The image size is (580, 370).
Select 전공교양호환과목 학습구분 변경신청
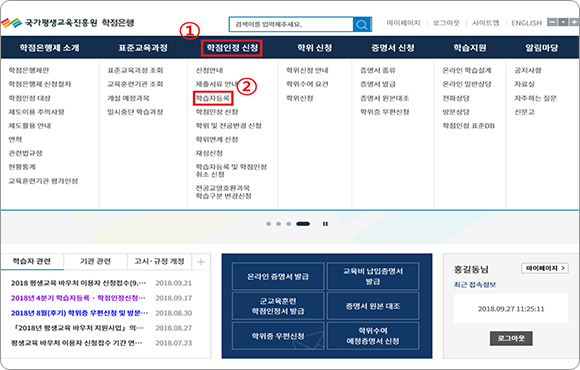point(223,192)
